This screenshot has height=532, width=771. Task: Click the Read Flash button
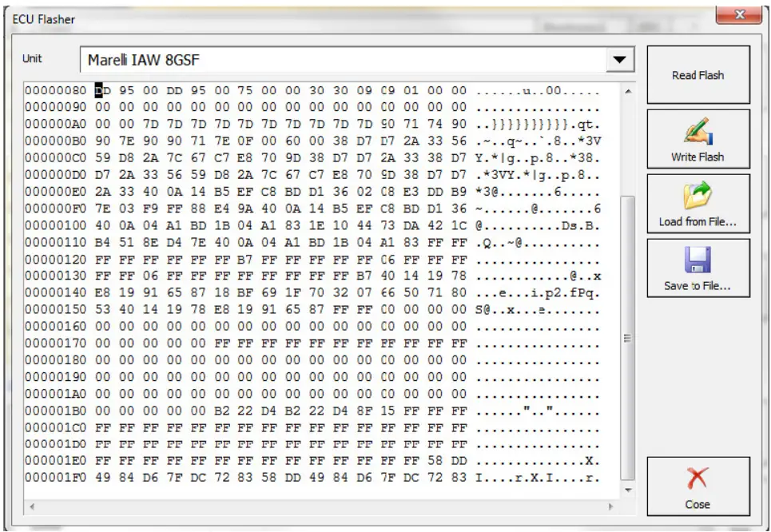(698, 75)
